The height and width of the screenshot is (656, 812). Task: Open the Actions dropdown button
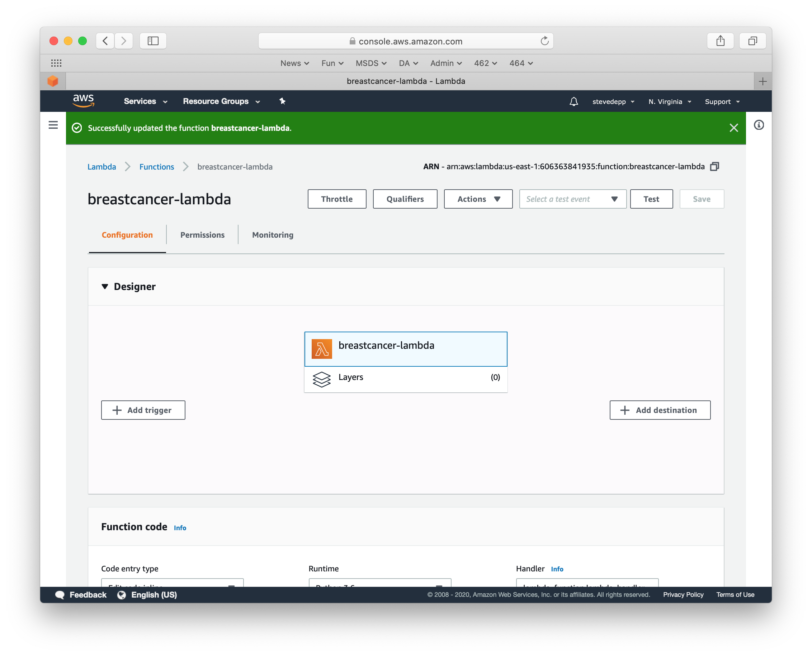478,199
